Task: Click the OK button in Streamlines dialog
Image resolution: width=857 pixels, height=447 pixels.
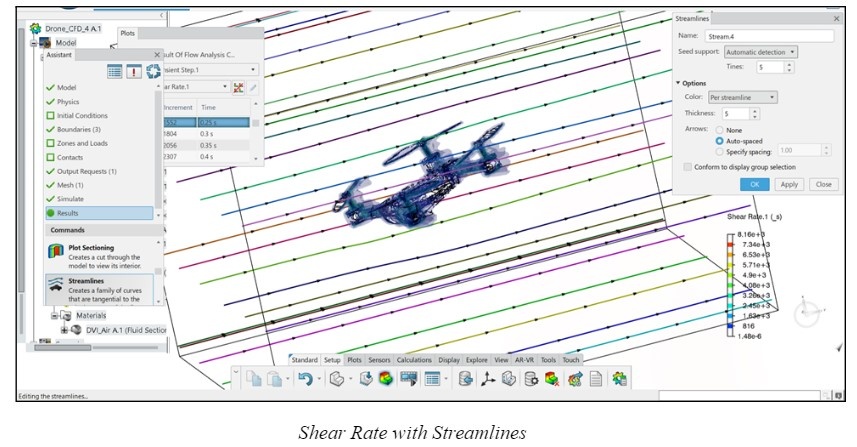Action: (x=755, y=185)
